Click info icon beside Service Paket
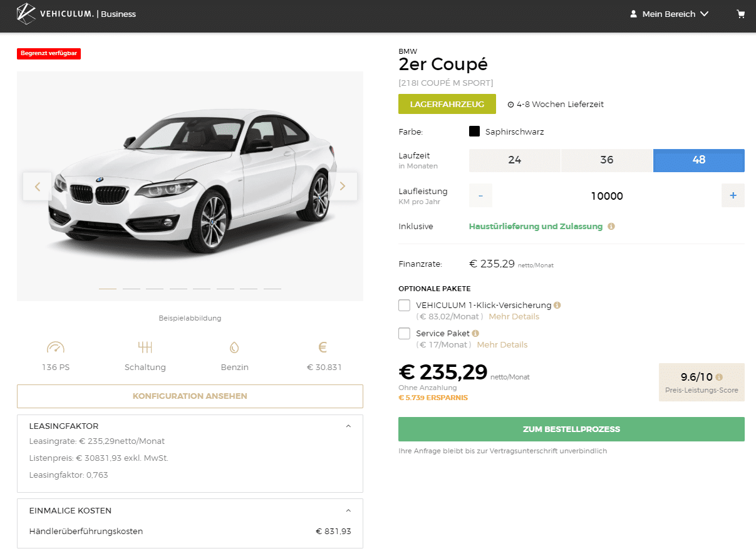The height and width of the screenshot is (556, 756). 475,334
